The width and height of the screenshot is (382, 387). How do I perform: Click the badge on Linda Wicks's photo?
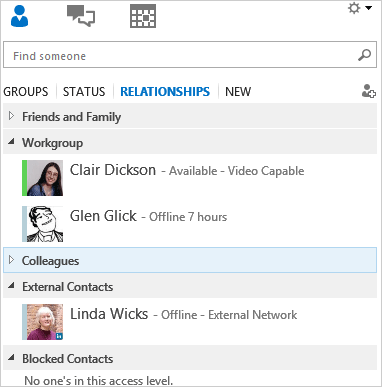tap(59, 336)
